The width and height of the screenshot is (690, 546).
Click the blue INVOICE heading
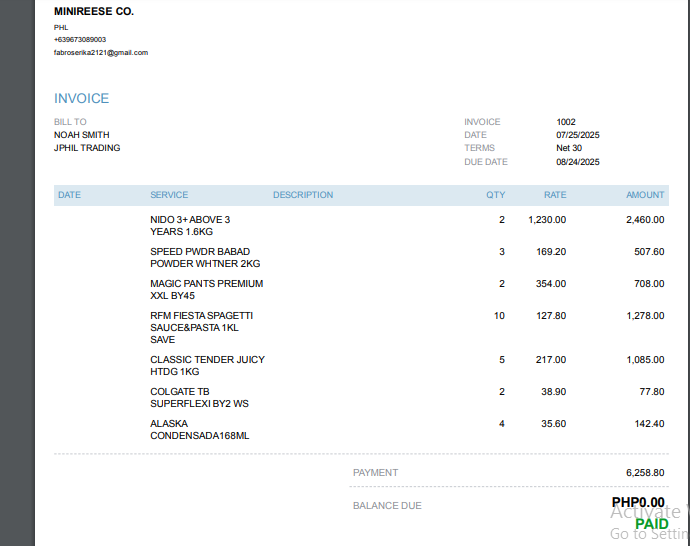click(82, 99)
